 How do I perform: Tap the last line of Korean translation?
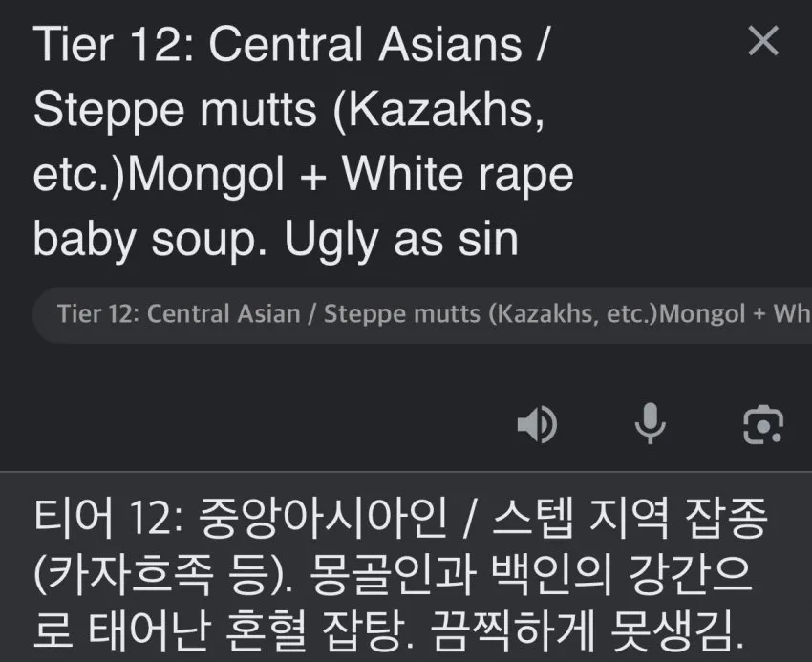(389, 630)
